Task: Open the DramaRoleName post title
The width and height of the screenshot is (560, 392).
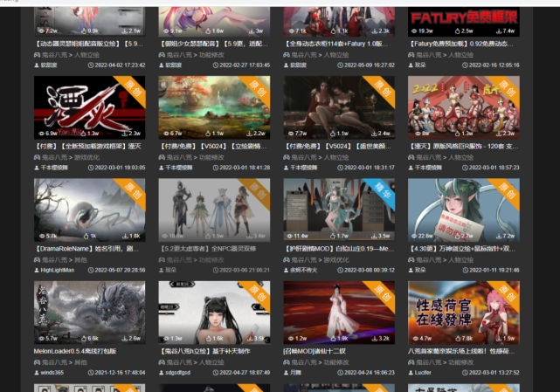Action: [88, 249]
